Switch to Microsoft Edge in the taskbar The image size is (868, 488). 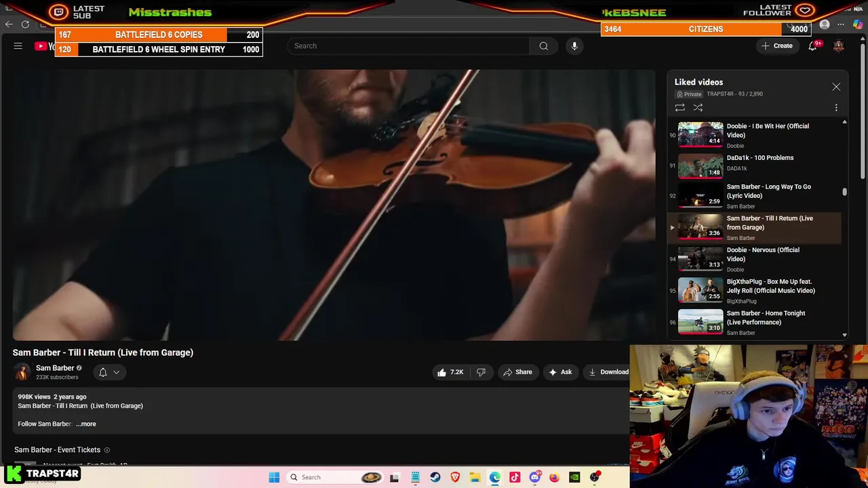pos(495,477)
